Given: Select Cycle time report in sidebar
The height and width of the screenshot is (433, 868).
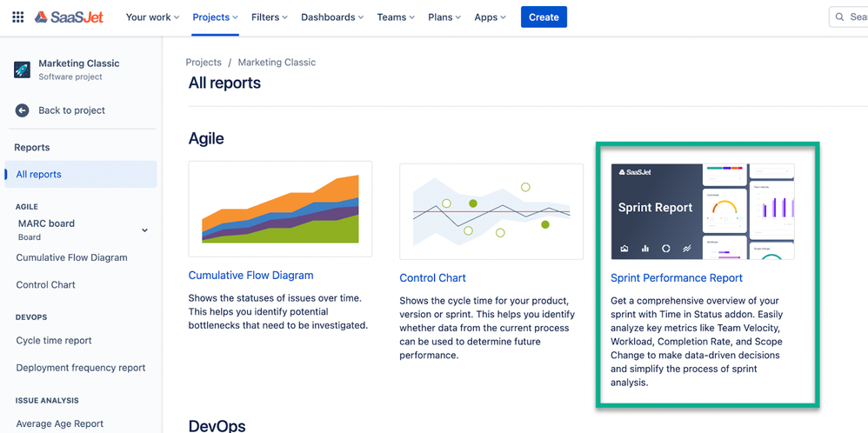Looking at the screenshot, I should (54, 341).
